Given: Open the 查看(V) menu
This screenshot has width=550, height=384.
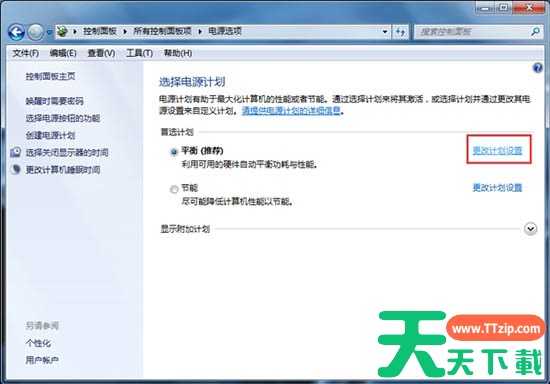Looking at the screenshot, I should 101,53.
